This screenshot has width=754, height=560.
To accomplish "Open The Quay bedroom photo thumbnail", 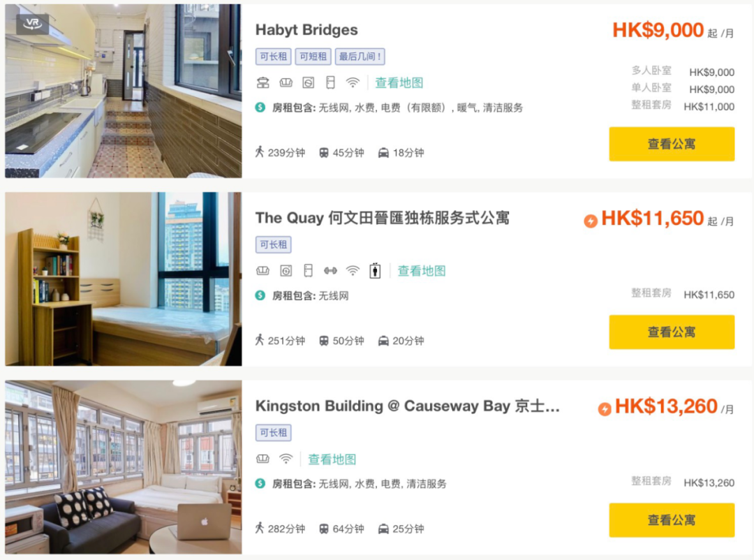I will [x=124, y=279].
